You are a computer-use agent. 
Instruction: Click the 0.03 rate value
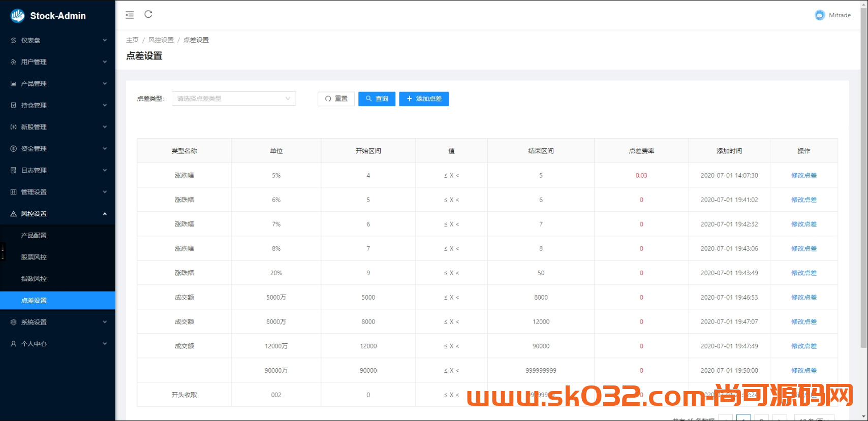click(x=641, y=175)
